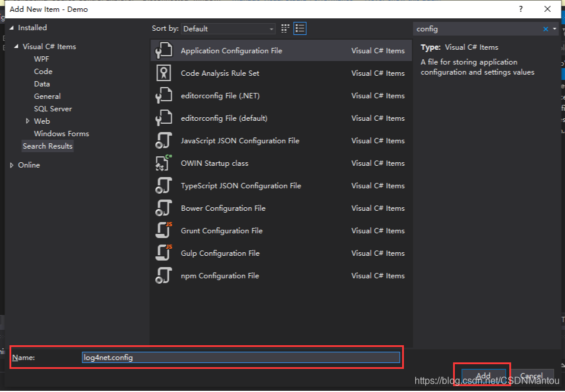This screenshot has height=392, width=565.
Task: Collapse the Installed tree node
Action: point(11,28)
